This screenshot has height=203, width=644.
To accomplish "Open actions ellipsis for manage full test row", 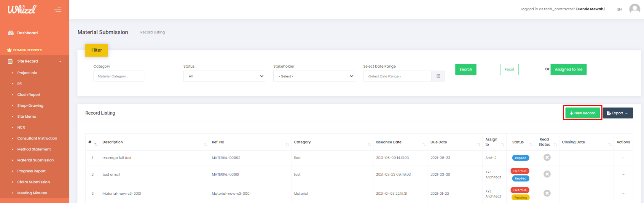I will tap(623, 158).
